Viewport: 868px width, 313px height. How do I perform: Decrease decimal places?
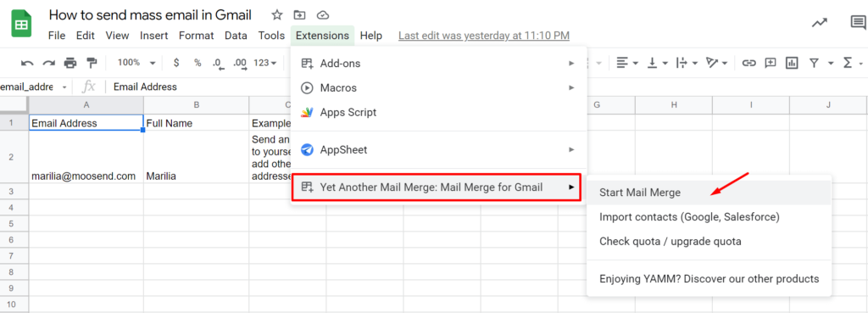(x=218, y=64)
